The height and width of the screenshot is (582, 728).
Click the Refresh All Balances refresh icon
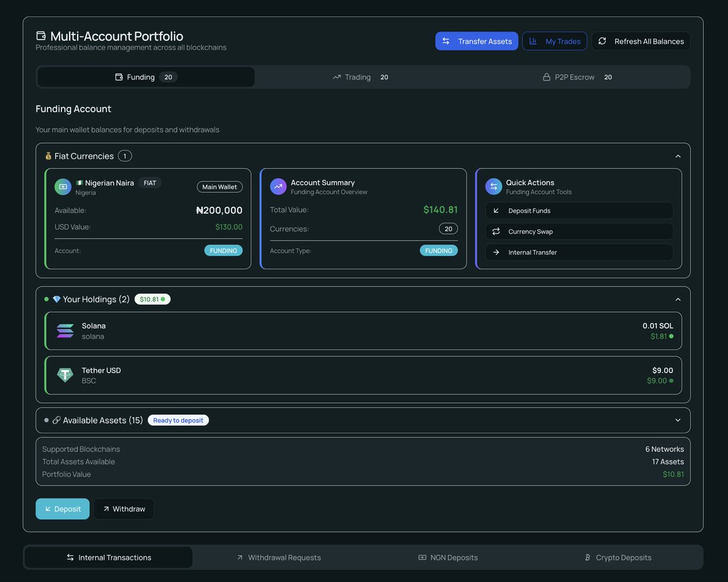coord(602,41)
